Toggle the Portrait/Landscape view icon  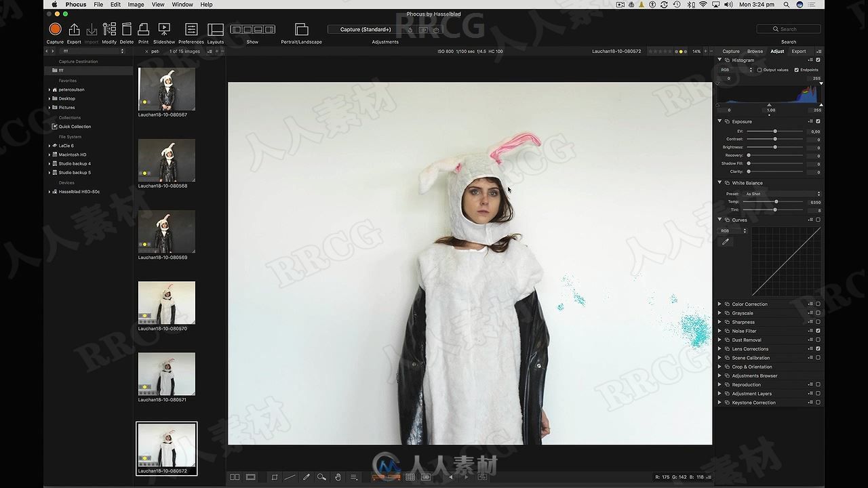302,29
